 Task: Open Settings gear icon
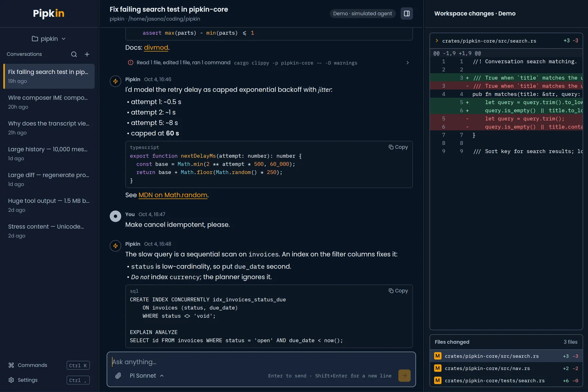pos(11,380)
